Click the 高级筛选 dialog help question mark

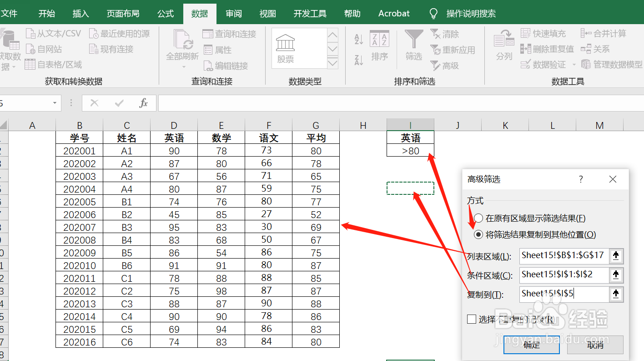tap(581, 179)
